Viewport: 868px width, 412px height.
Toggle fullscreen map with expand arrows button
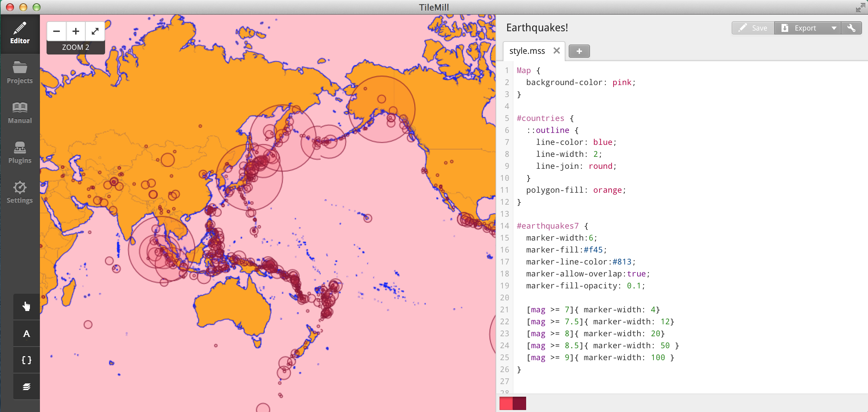click(95, 31)
